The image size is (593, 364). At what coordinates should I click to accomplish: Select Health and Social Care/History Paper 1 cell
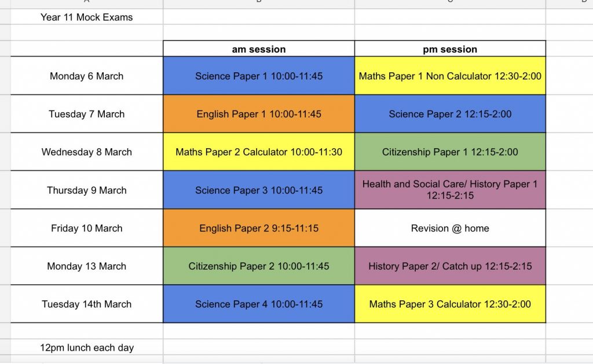point(450,190)
